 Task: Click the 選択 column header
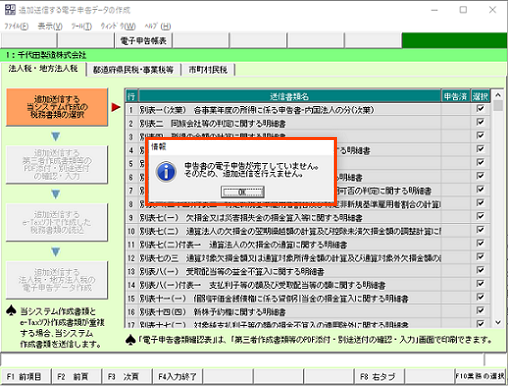[480, 96]
